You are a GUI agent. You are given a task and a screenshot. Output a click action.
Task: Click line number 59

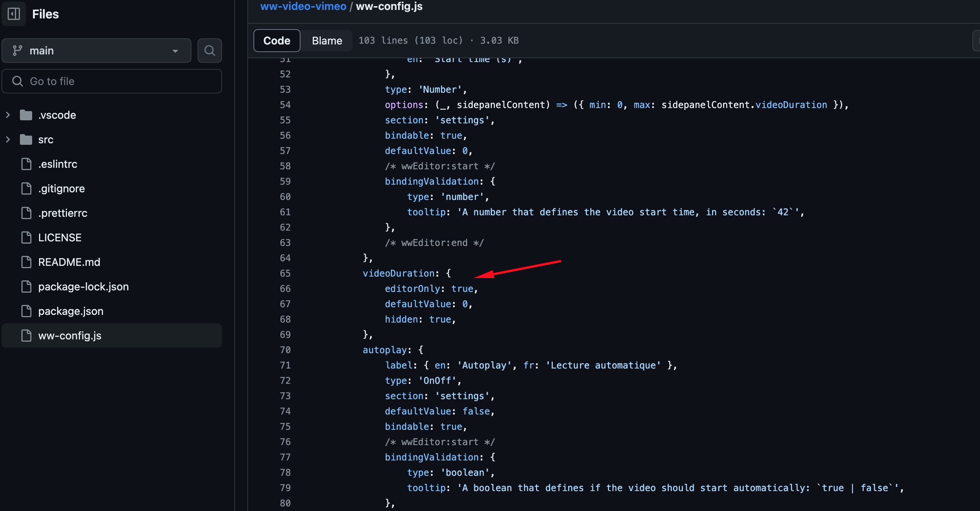(285, 182)
